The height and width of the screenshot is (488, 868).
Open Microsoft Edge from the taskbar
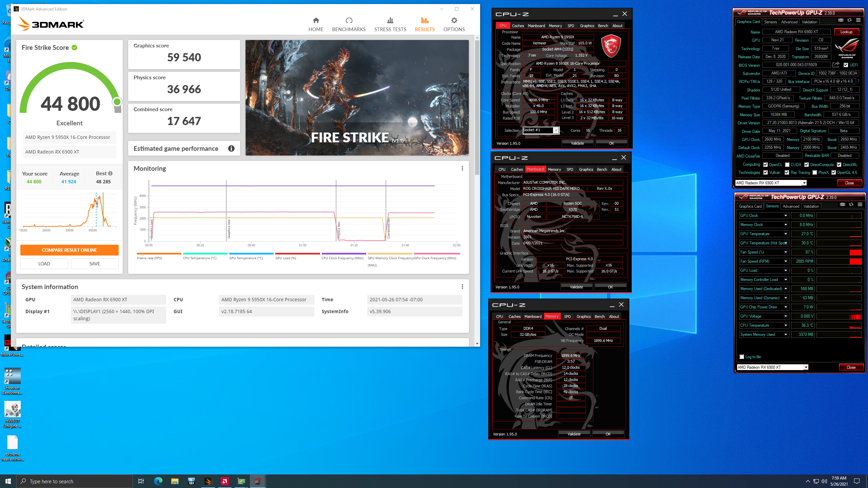pos(158,481)
